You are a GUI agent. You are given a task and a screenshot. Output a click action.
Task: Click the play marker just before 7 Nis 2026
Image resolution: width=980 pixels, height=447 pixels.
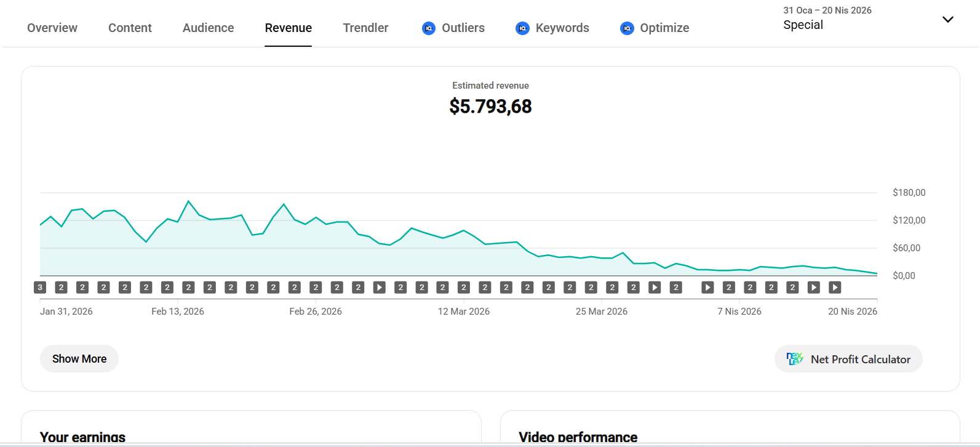click(x=708, y=288)
